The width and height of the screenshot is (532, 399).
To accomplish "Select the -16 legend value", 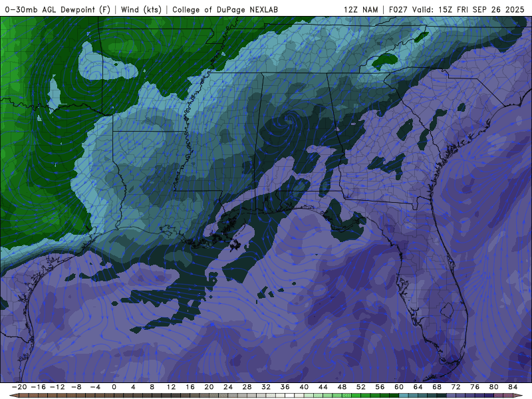I will 38,387.
